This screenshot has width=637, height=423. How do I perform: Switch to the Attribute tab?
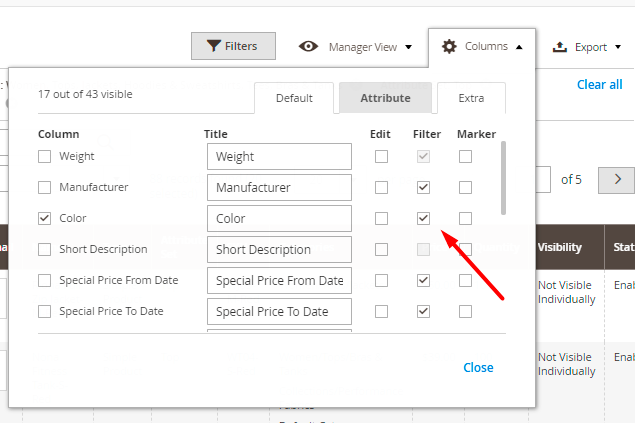point(385,98)
